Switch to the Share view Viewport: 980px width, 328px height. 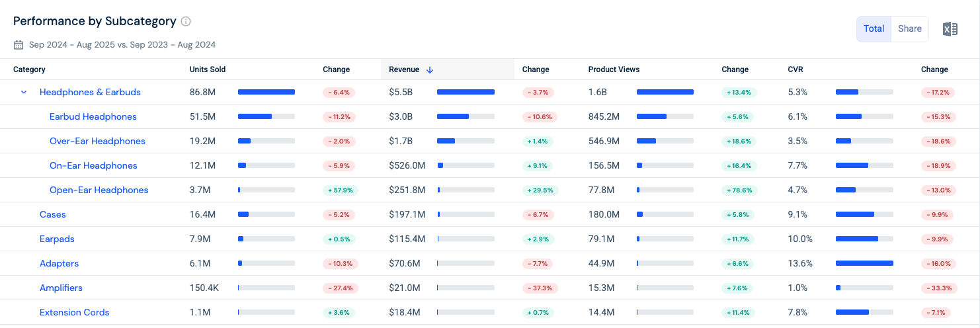tap(910, 29)
